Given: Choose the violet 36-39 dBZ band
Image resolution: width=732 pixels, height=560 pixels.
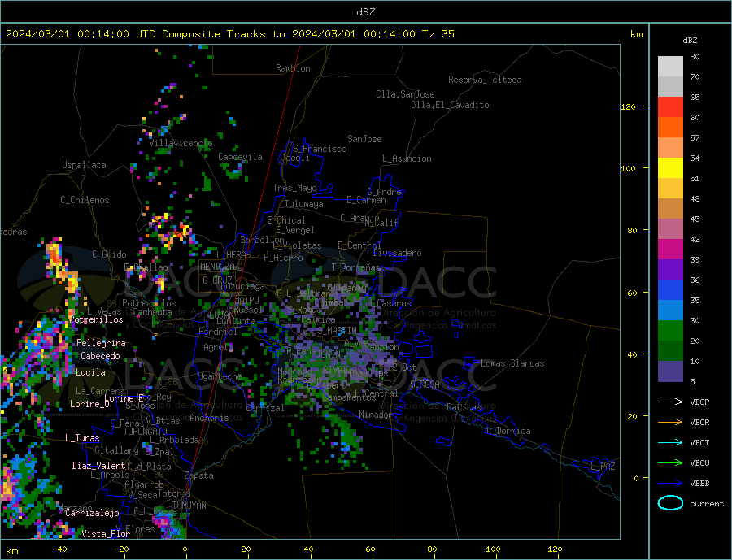Looking at the screenshot, I should (670, 270).
